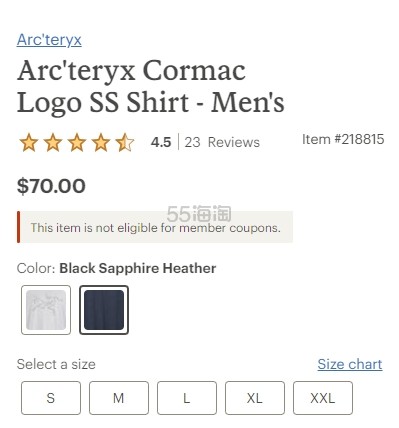This screenshot has width=399, height=428.
Task: Click the half-filled fifth star icon
Action: [125, 143]
